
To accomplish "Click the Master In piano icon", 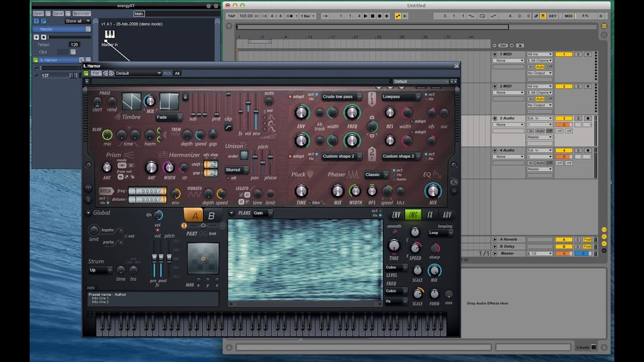I will [x=110, y=35].
